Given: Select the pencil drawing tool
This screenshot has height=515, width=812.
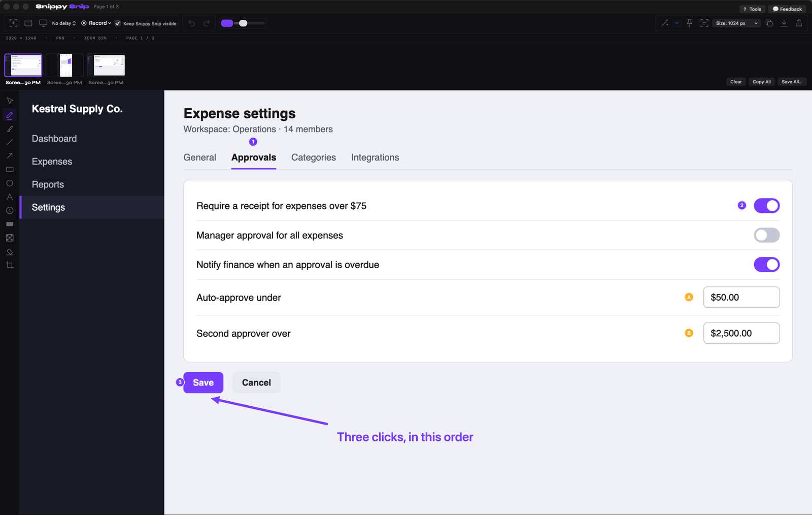Looking at the screenshot, I should tap(10, 115).
